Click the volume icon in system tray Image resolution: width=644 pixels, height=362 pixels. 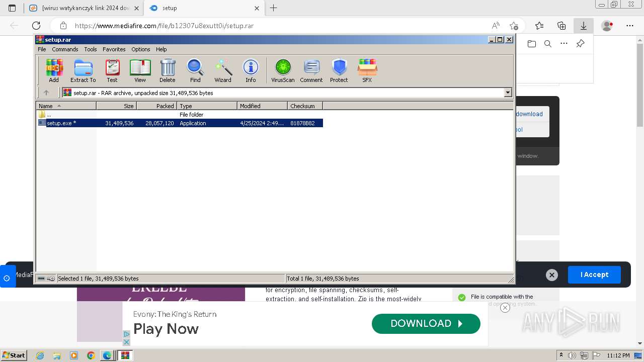pos(572,355)
